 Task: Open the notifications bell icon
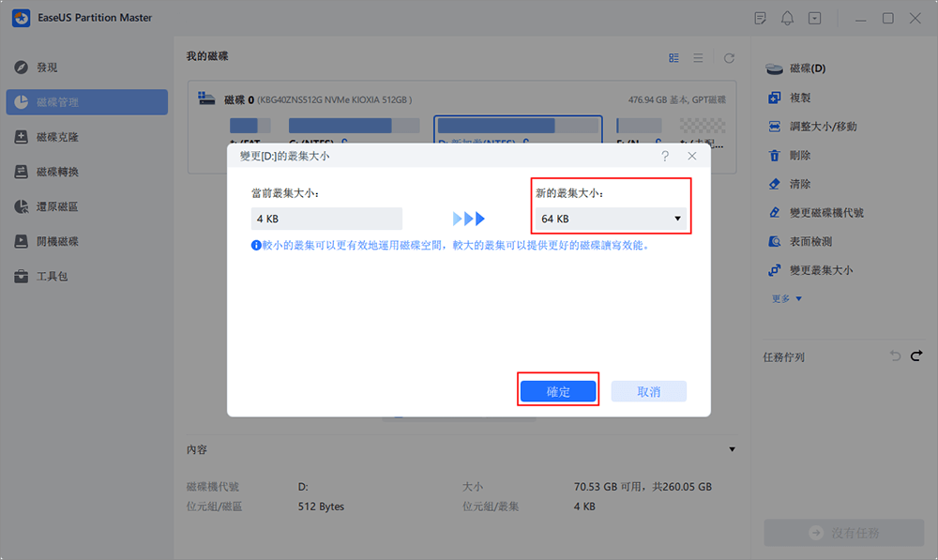[x=787, y=19]
